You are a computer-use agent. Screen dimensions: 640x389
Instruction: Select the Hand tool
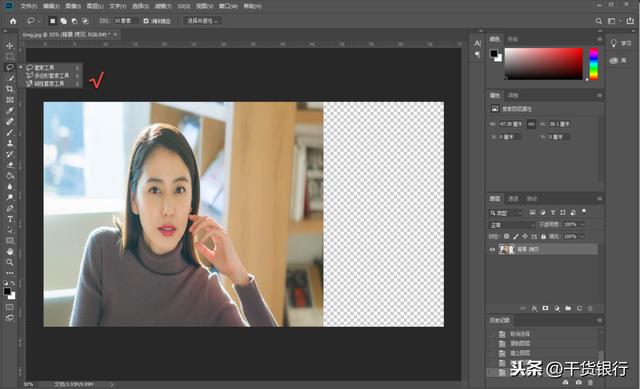[x=10, y=251]
